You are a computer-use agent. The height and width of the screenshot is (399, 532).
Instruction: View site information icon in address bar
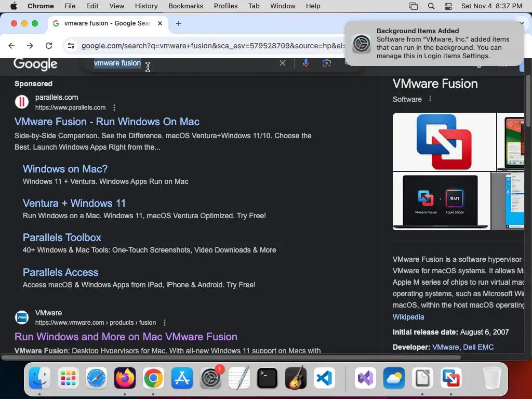point(71,46)
